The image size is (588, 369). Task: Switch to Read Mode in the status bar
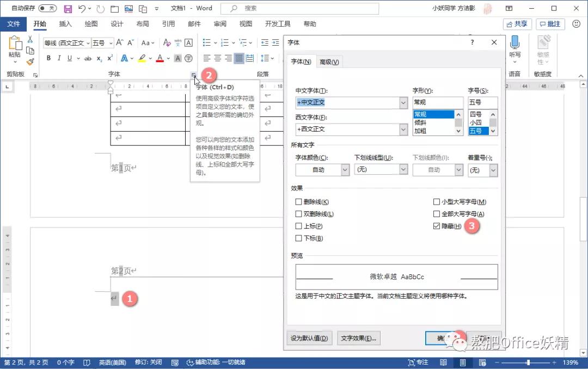click(444, 362)
